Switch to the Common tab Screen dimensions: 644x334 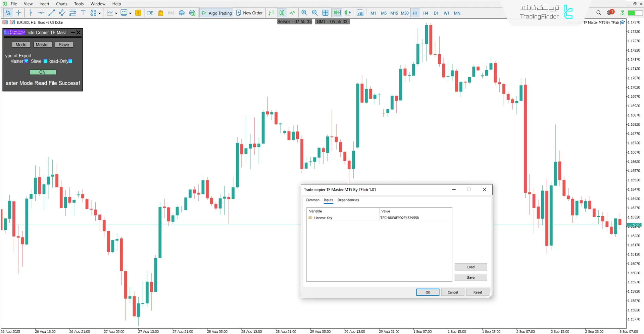coord(312,200)
